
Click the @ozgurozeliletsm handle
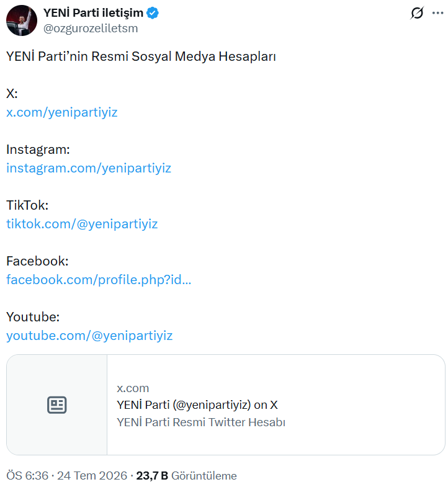(91, 29)
